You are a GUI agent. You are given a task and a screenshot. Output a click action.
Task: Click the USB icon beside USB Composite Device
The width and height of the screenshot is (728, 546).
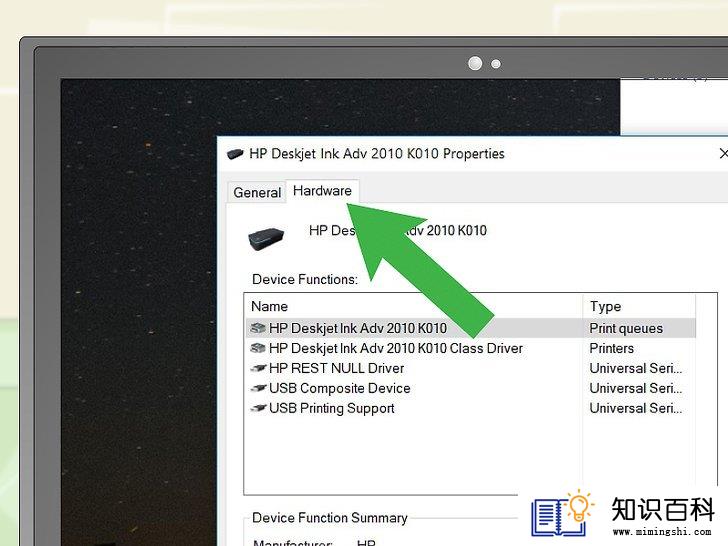click(x=258, y=389)
